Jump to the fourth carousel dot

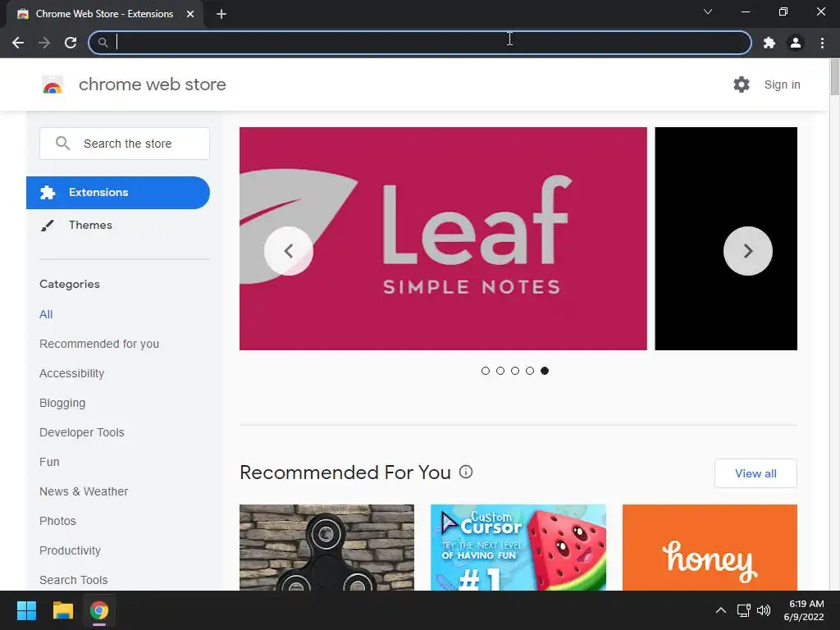[x=530, y=371]
